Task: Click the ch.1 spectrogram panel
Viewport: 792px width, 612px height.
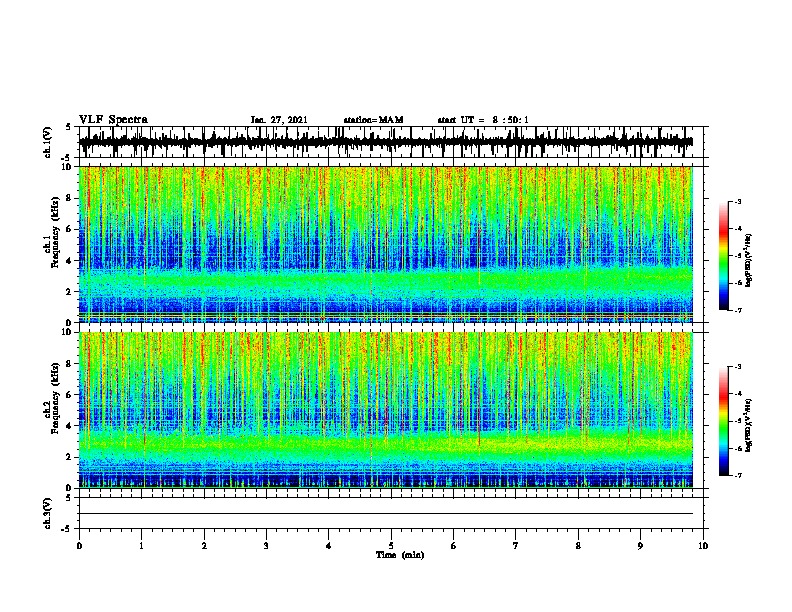Action: coord(386,244)
